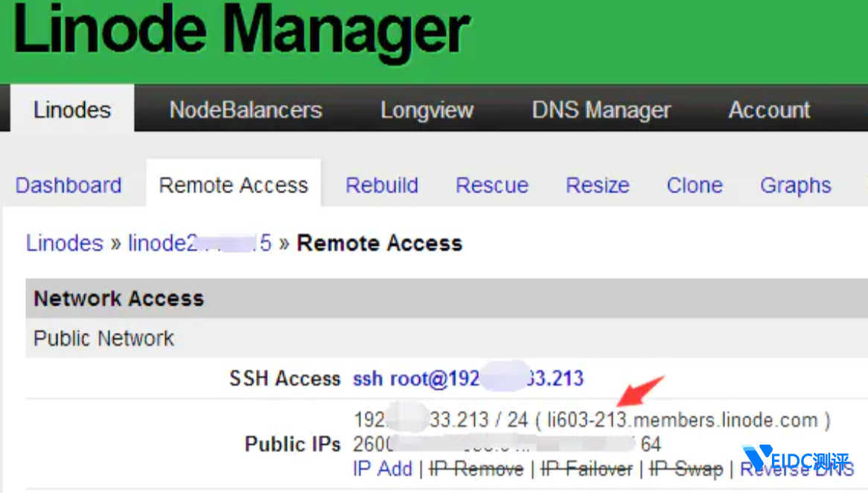Image resolution: width=868 pixels, height=493 pixels.
Task: Switch to the Rebuild sub-tab
Action: click(382, 185)
